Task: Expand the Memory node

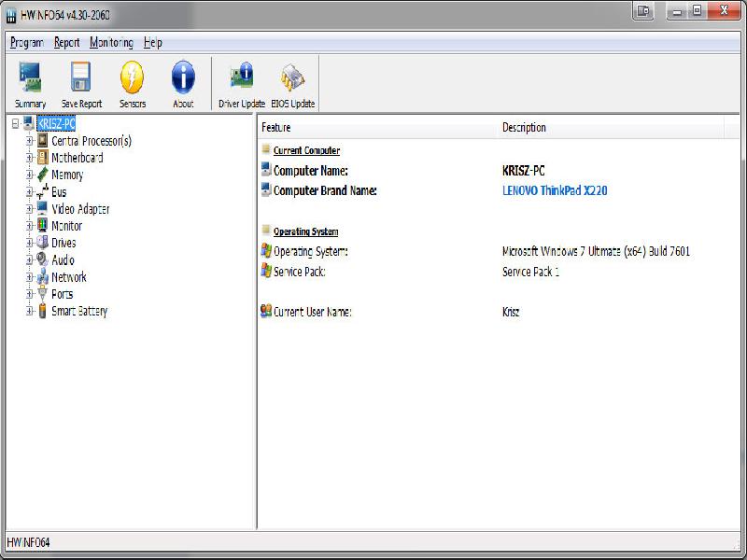Action: click(x=30, y=175)
